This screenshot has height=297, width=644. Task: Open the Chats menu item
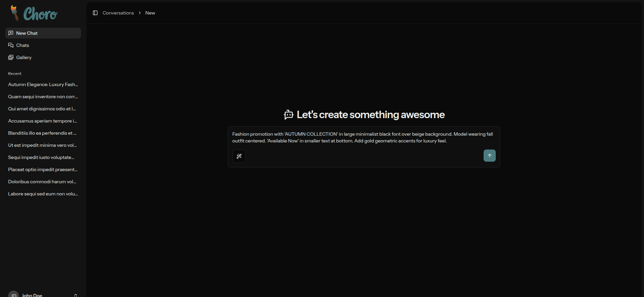(23, 45)
